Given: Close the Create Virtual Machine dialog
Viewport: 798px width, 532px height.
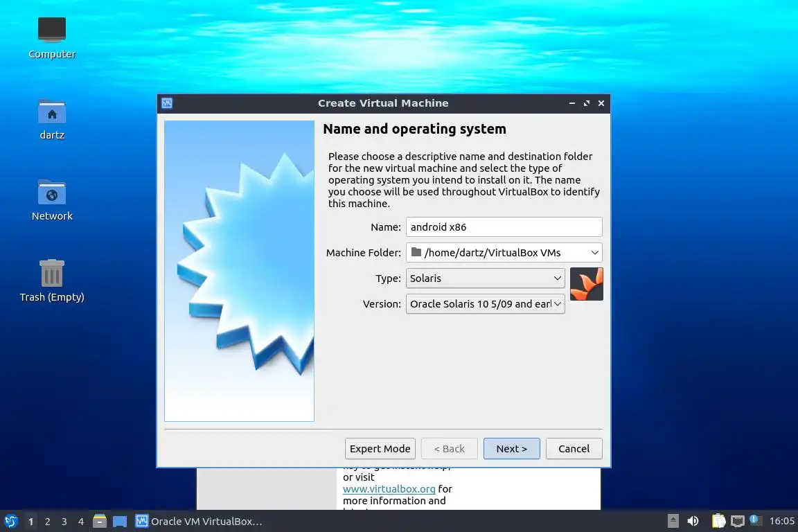Looking at the screenshot, I should pos(601,103).
